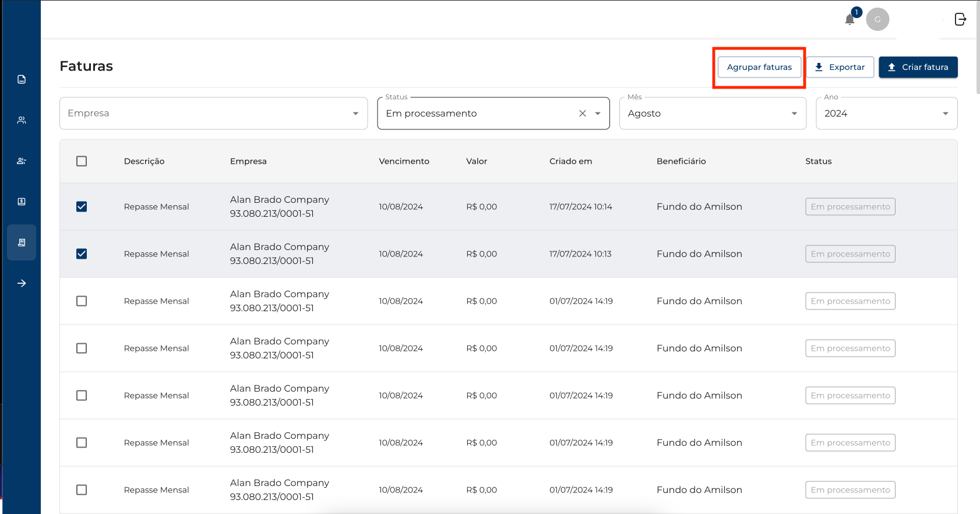
Task: Click the Vencimento column header
Action: click(404, 161)
